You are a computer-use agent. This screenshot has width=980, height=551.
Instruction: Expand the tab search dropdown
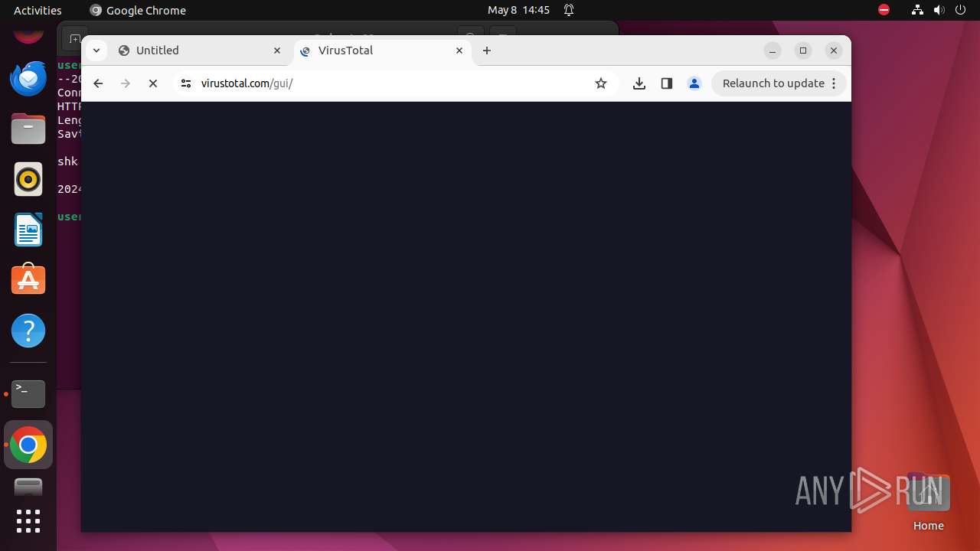(96, 51)
